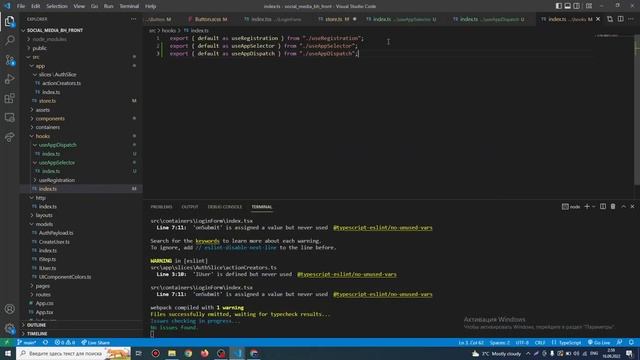Open Chrome from the taskbar
The image size is (640, 360).
point(188,353)
